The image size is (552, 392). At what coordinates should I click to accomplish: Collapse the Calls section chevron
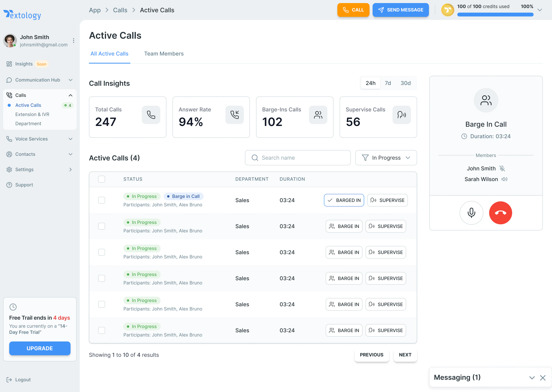coord(71,95)
